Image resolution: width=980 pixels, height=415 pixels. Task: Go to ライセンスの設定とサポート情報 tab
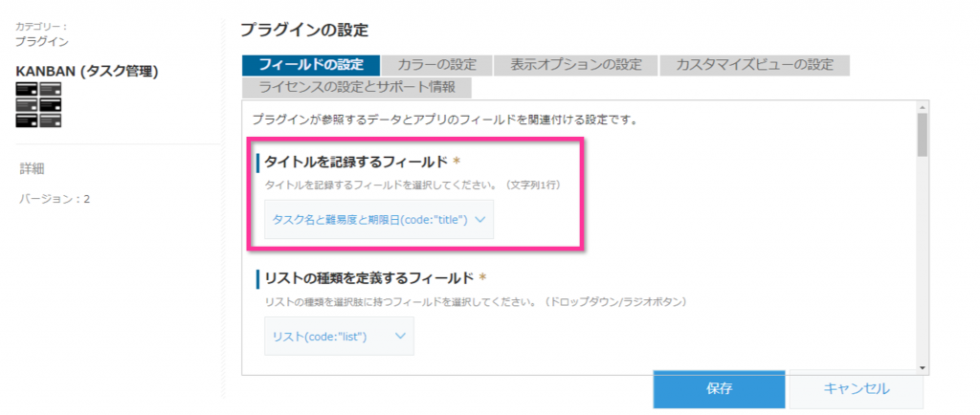(x=356, y=87)
